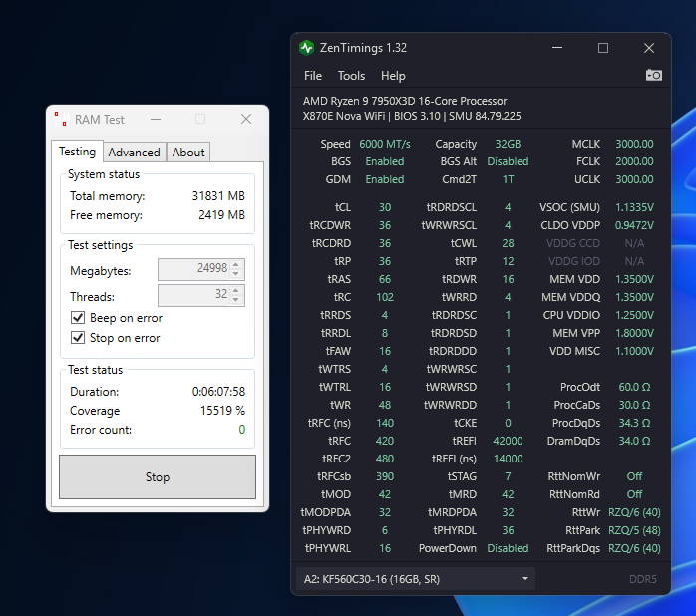Click the DramDqDs value 34.0 Ω
This screenshot has width=696, height=616.
[634, 441]
